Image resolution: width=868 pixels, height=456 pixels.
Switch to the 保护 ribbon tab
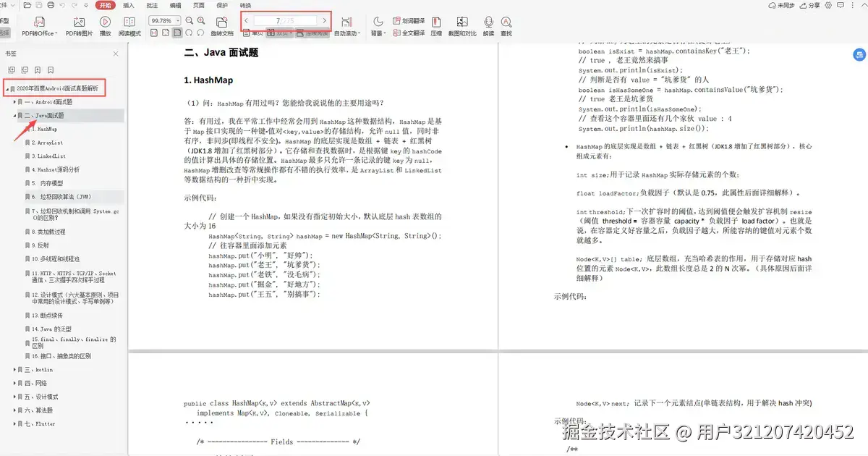[x=222, y=5]
